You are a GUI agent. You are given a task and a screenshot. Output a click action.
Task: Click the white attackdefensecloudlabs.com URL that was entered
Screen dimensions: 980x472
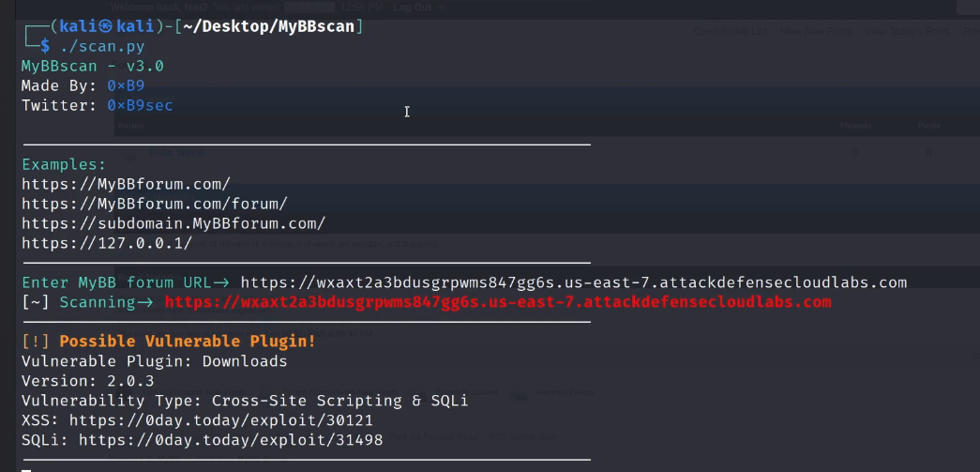[574, 282]
